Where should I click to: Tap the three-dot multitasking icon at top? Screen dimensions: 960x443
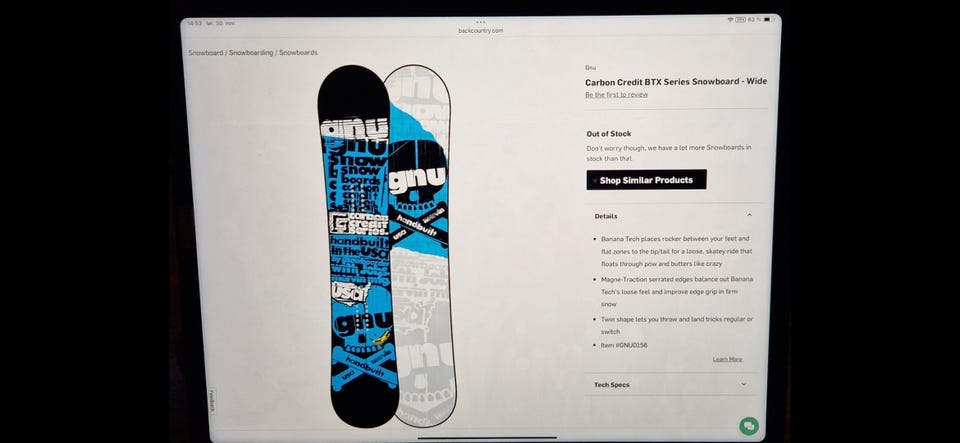[x=481, y=22]
